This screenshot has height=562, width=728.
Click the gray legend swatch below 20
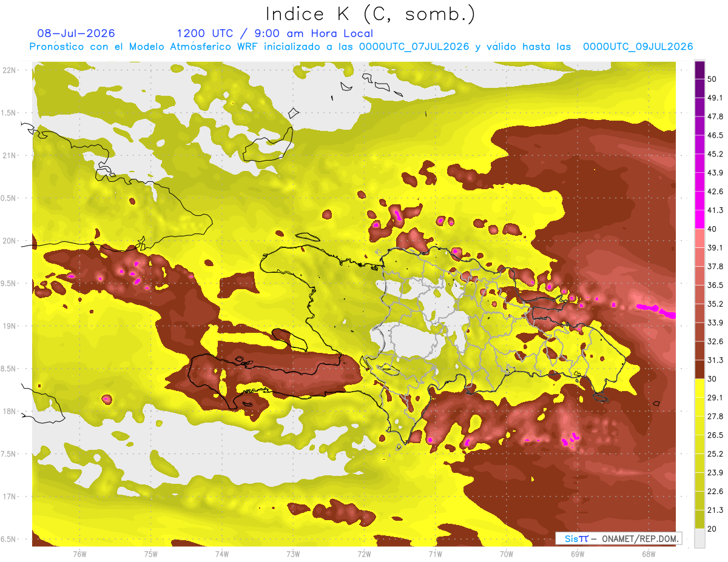click(x=699, y=538)
